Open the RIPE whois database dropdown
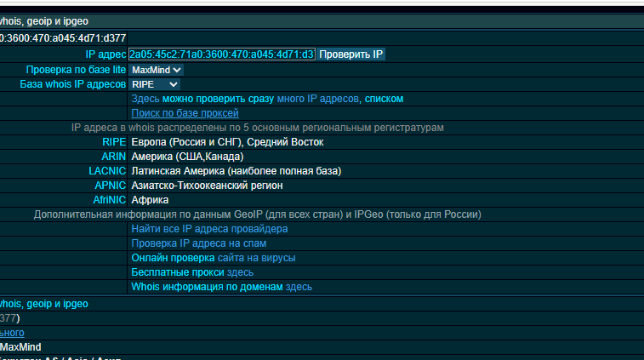 pos(155,84)
